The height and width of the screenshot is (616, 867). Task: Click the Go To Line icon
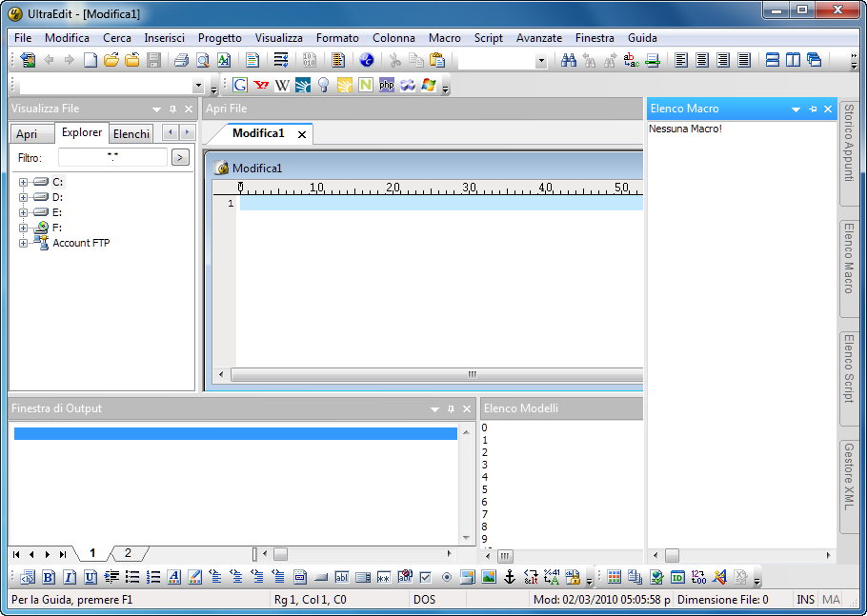point(653,60)
